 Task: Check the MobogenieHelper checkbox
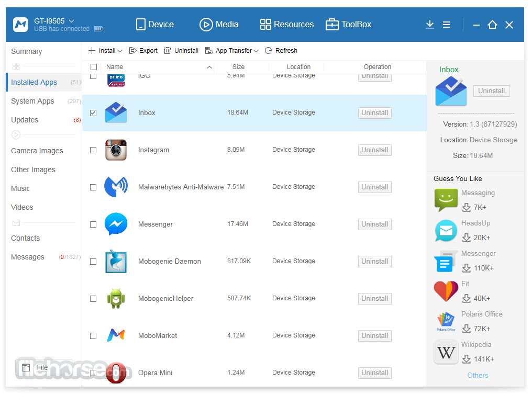click(93, 299)
